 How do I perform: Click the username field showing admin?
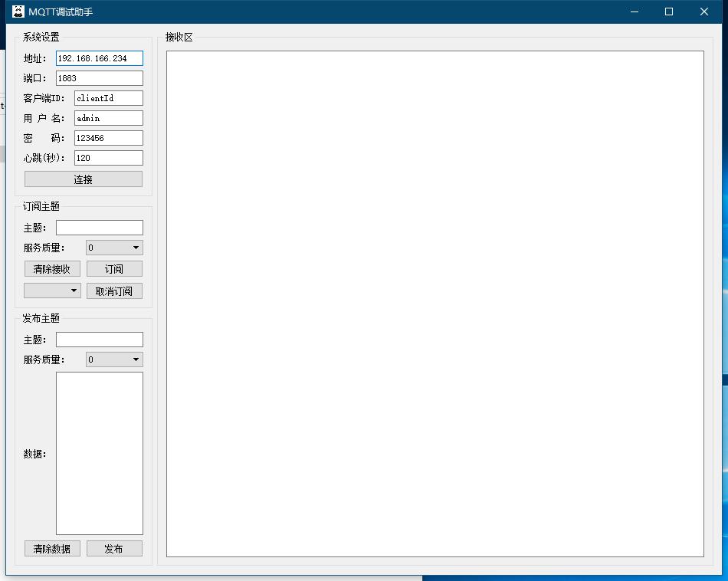pyautogui.click(x=109, y=118)
